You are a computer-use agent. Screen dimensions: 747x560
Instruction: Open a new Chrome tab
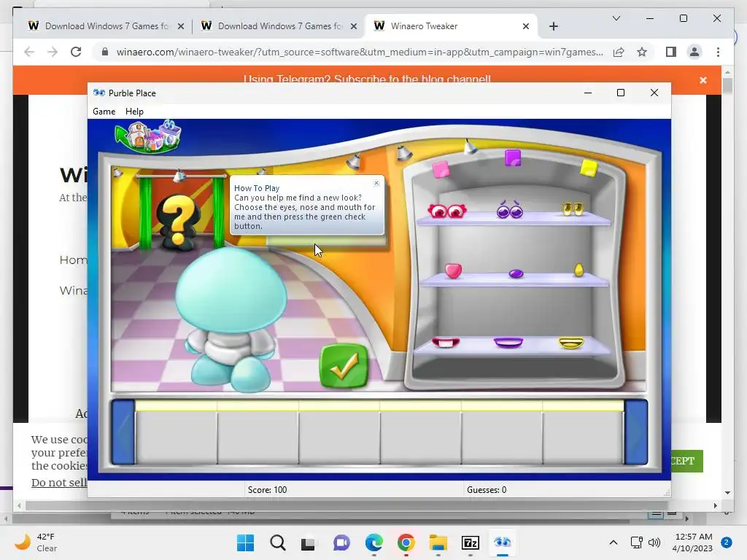(x=553, y=26)
